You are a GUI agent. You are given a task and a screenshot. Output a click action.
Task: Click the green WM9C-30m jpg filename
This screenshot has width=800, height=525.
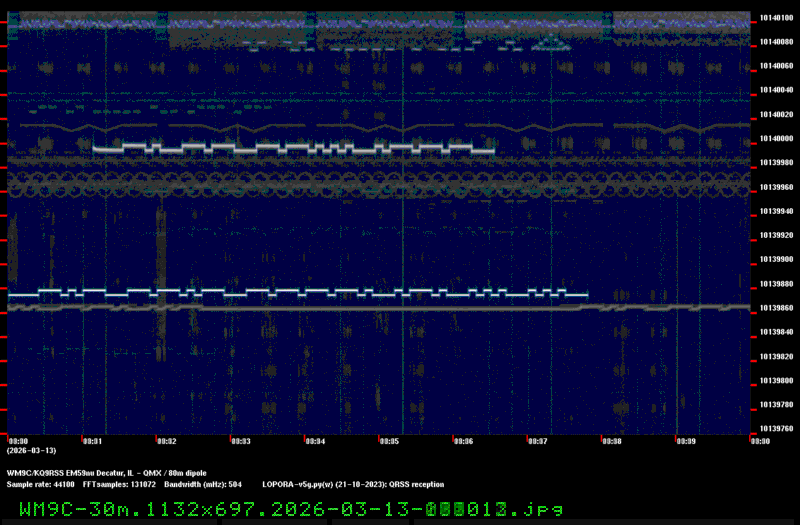click(291, 509)
